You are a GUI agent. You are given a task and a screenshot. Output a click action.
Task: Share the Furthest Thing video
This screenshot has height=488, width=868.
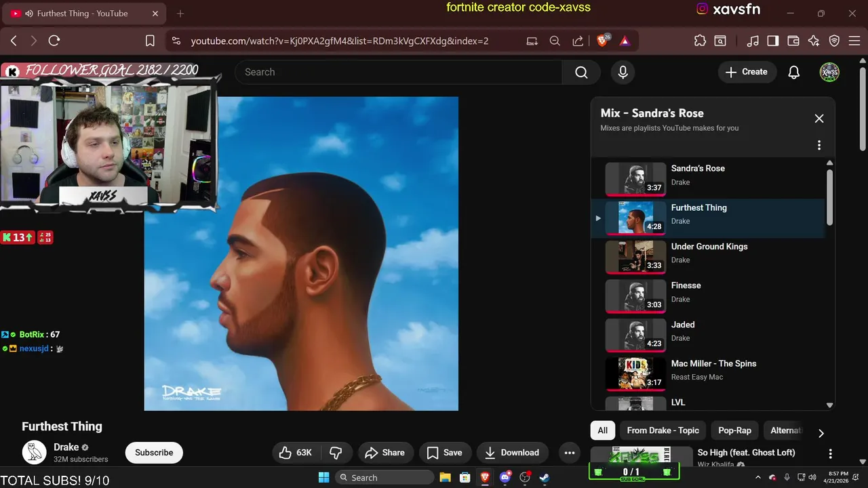(384, 453)
